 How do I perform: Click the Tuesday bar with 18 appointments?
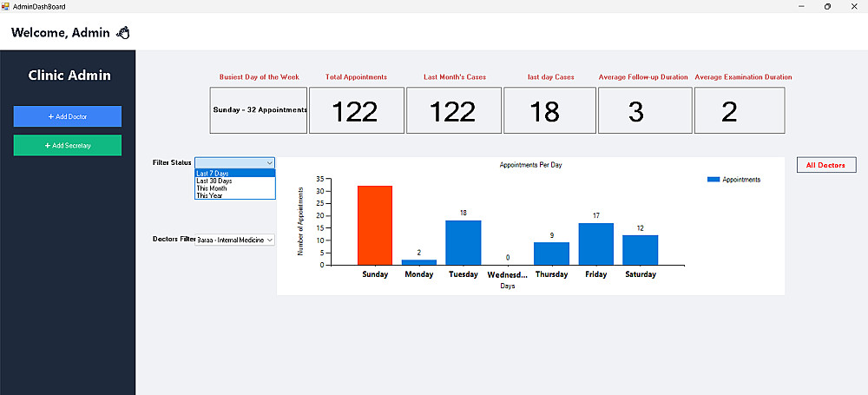coord(464,243)
